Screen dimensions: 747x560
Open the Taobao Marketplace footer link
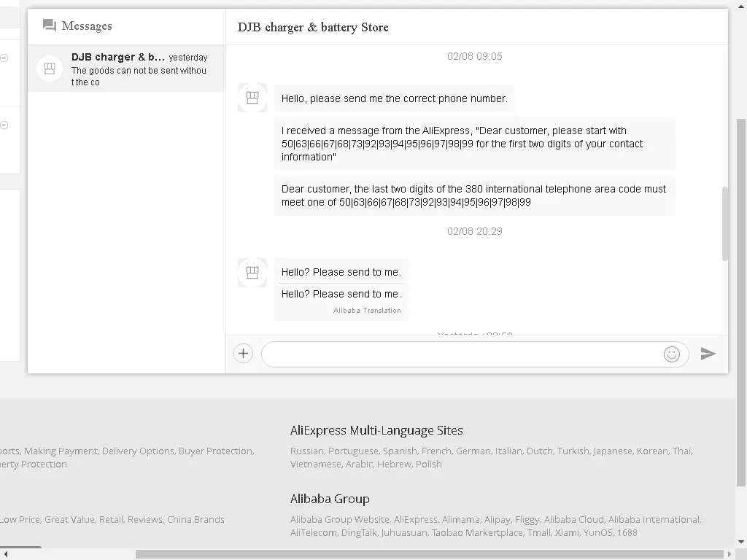click(x=476, y=533)
